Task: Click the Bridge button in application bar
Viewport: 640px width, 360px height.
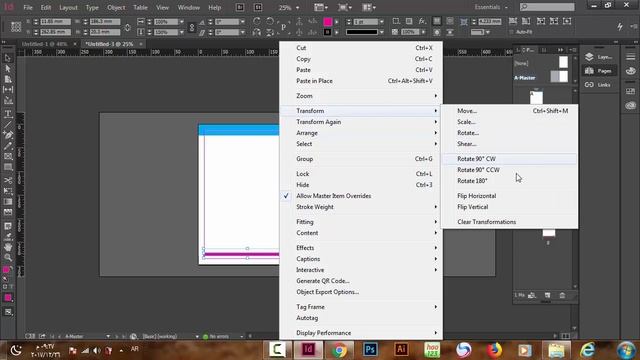Action: [x=240, y=7]
